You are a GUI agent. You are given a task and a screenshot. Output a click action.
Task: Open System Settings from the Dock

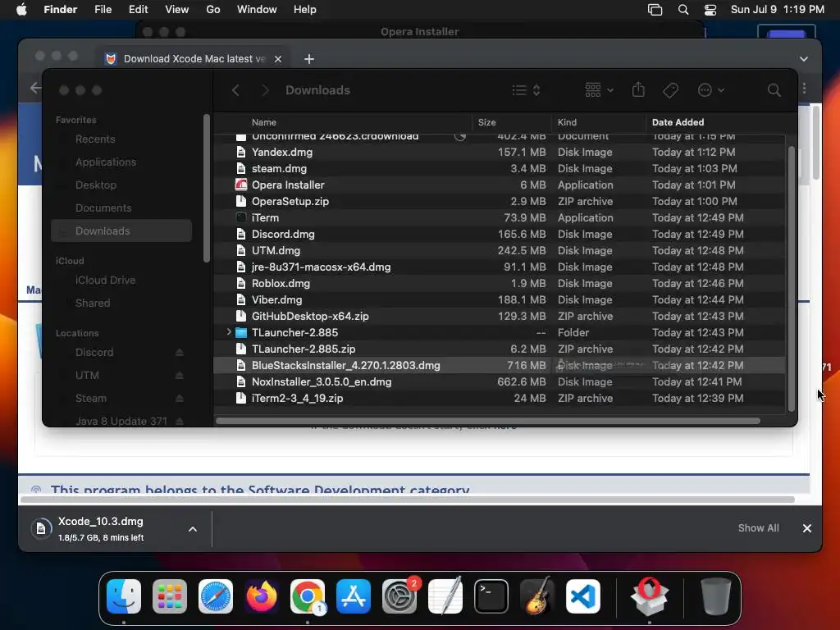tap(399, 596)
